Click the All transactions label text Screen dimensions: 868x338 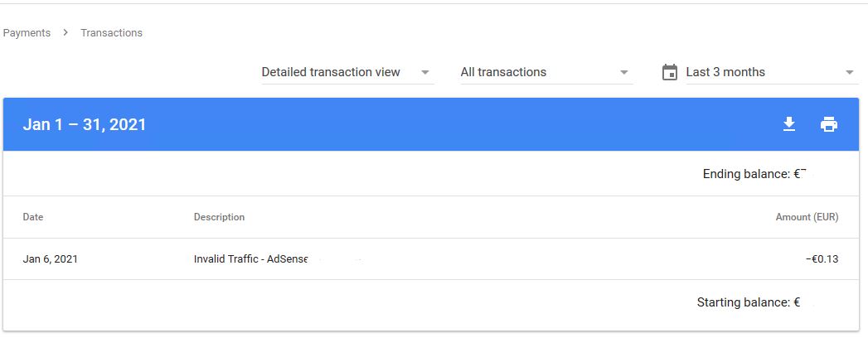[503, 72]
